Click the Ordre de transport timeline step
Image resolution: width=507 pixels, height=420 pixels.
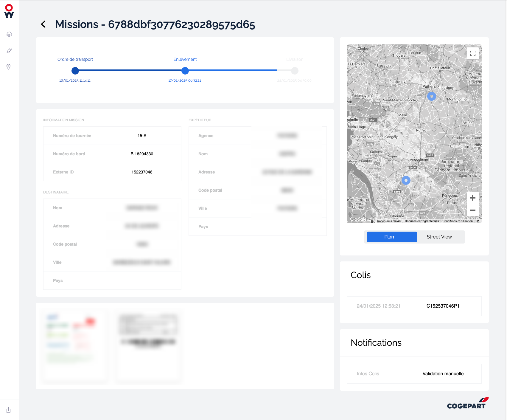coord(75,71)
